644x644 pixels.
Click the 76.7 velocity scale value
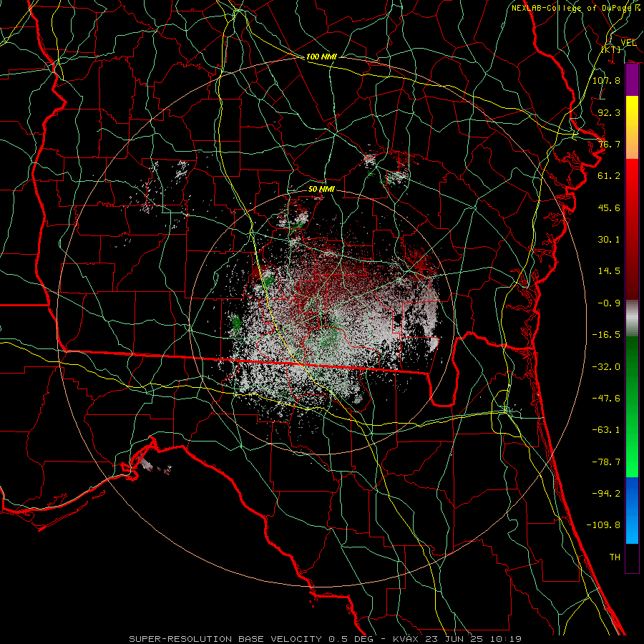609,144
